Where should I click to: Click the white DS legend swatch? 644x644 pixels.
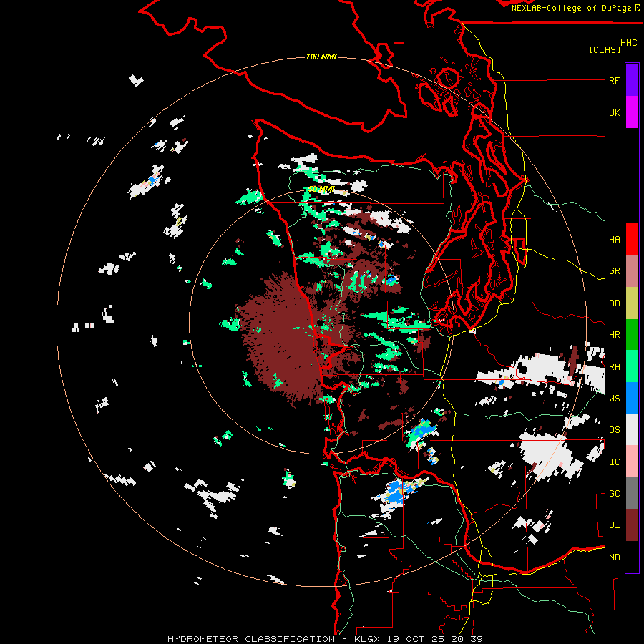pos(632,429)
